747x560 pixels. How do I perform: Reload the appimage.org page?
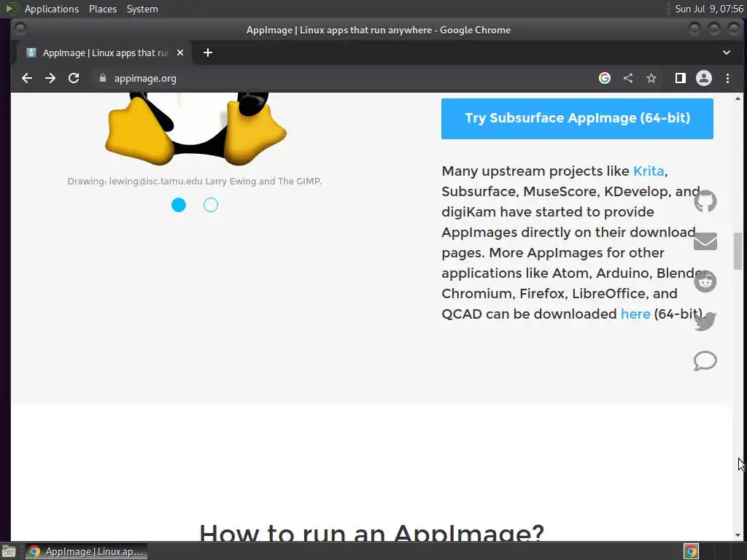[x=74, y=78]
